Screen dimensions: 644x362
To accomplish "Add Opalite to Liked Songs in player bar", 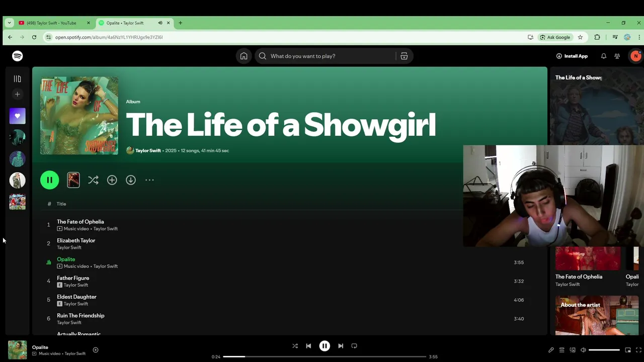I will 96,350.
